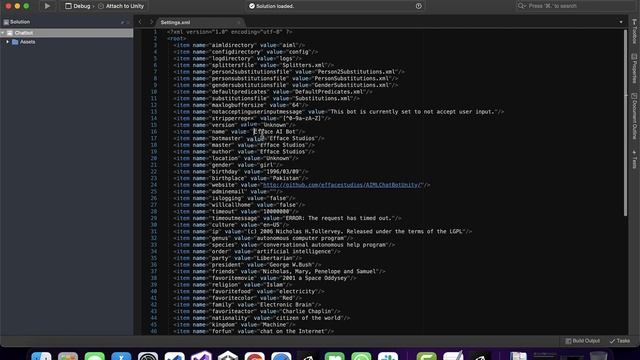Click the "2001 a Space Oddysey" value
The height and width of the screenshot is (360, 640).
(315, 278)
